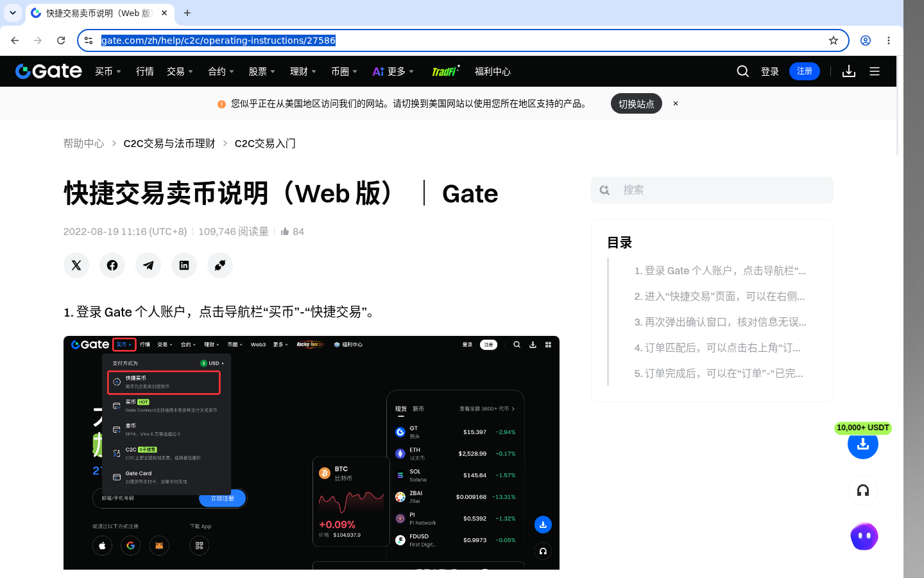
Task: Share article on Facebook
Action: (x=112, y=265)
